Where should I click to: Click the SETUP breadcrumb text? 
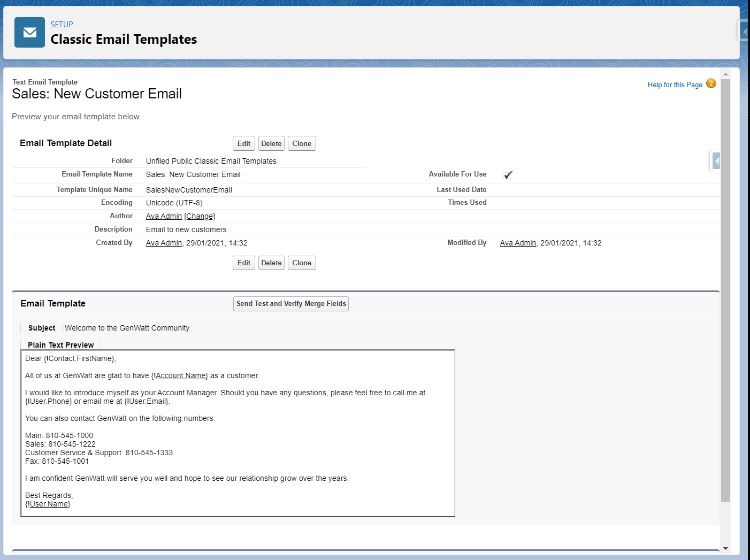tap(62, 25)
